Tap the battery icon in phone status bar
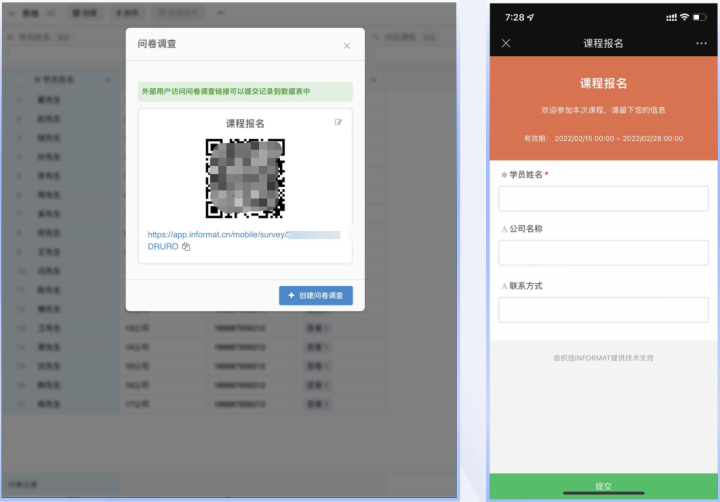The width and height of the screenshot is (720, 502). pyautogui.click(x=699, y=17)
